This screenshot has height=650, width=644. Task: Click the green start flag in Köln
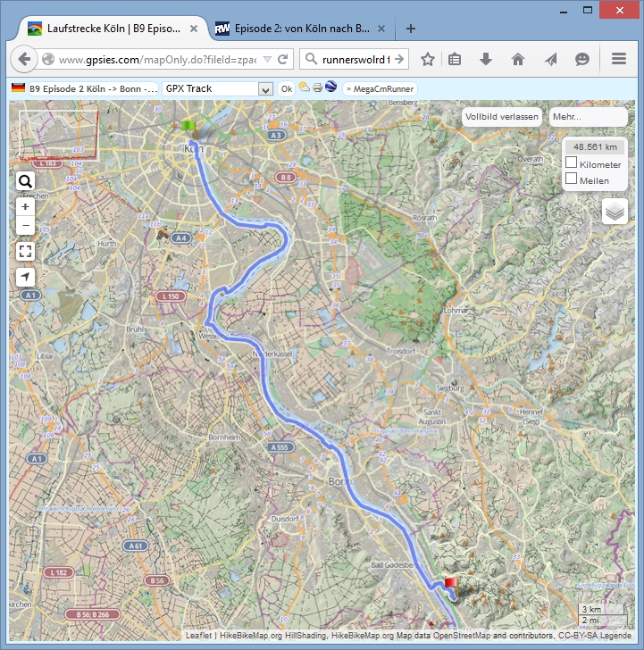[x=188, y=126]
